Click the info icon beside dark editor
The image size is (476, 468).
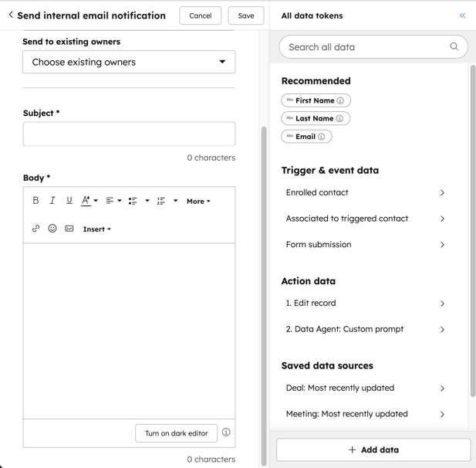[x=226, y=432]
